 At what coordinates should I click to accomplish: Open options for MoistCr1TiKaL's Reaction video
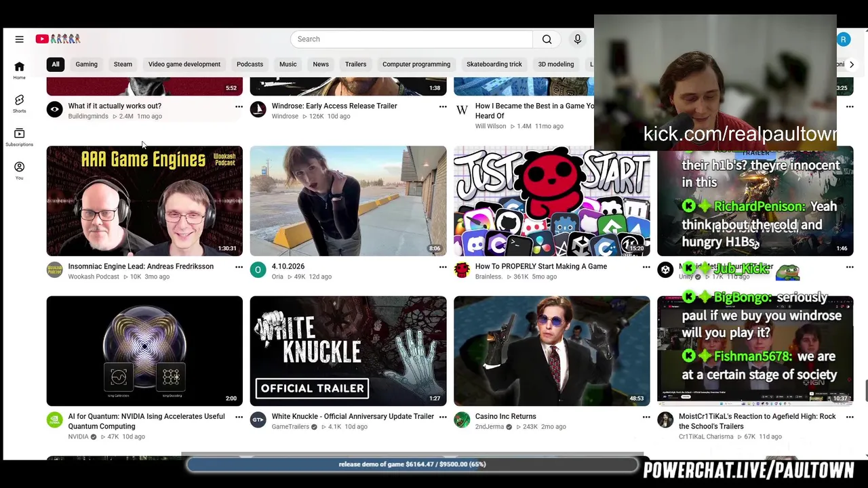click(x=850, y=417)
